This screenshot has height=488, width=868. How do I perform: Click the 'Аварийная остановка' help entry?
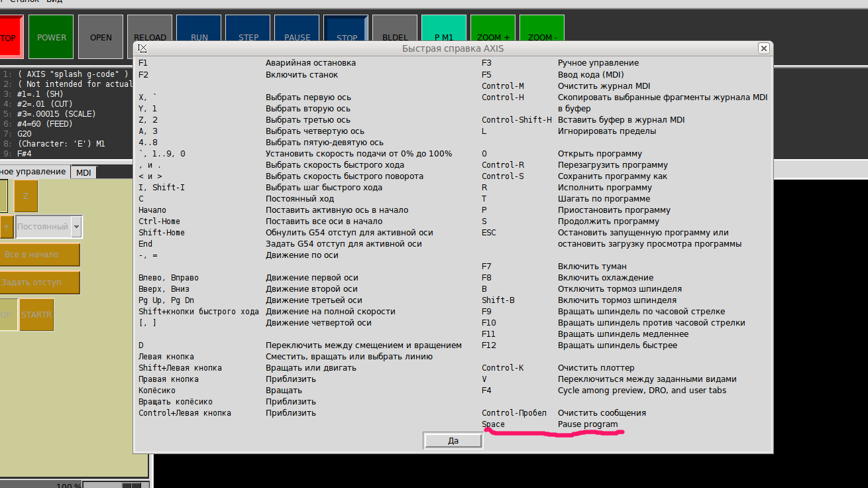(x=311, y=63)
